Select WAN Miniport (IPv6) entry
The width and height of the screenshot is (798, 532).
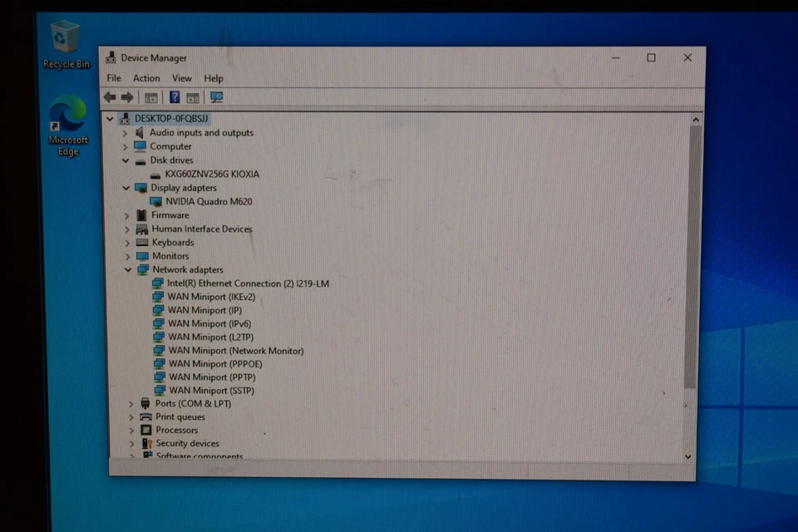point(209,323)
